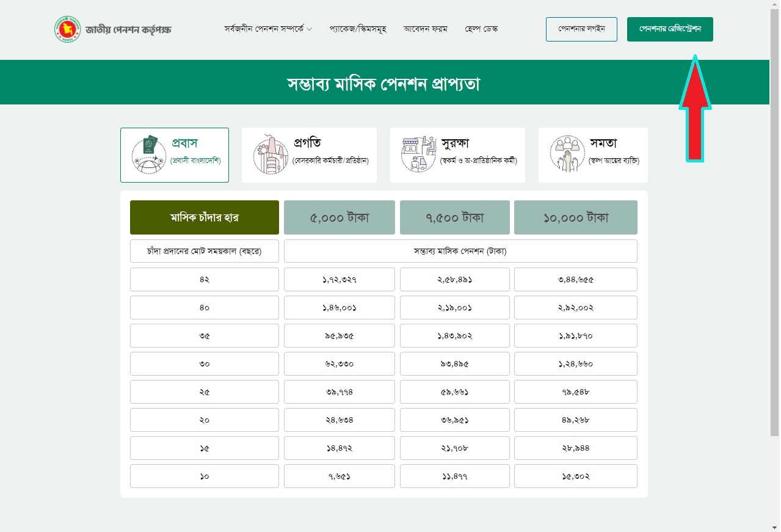Click পেনশনার রেজিস্ট্রেশন button

point(670,29)
